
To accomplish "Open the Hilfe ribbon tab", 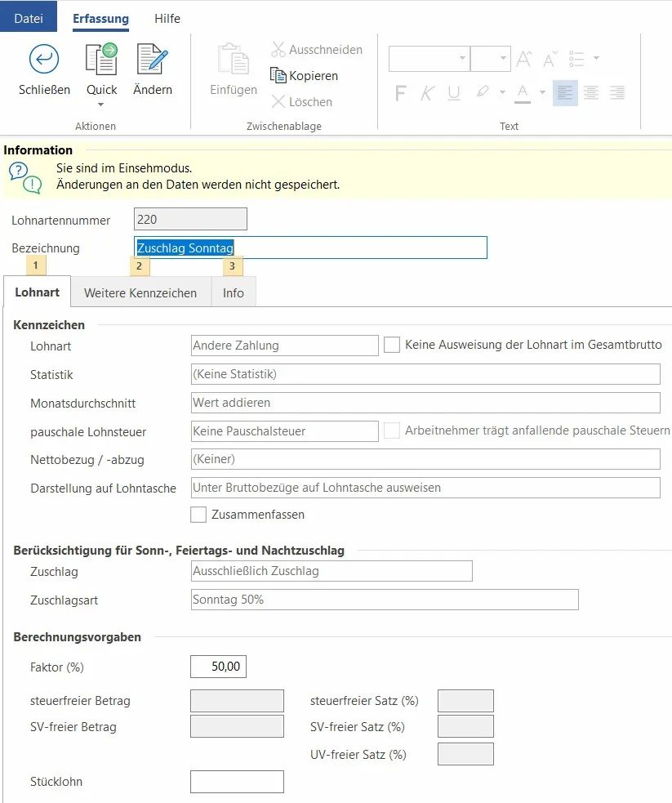I will point(167,18).
